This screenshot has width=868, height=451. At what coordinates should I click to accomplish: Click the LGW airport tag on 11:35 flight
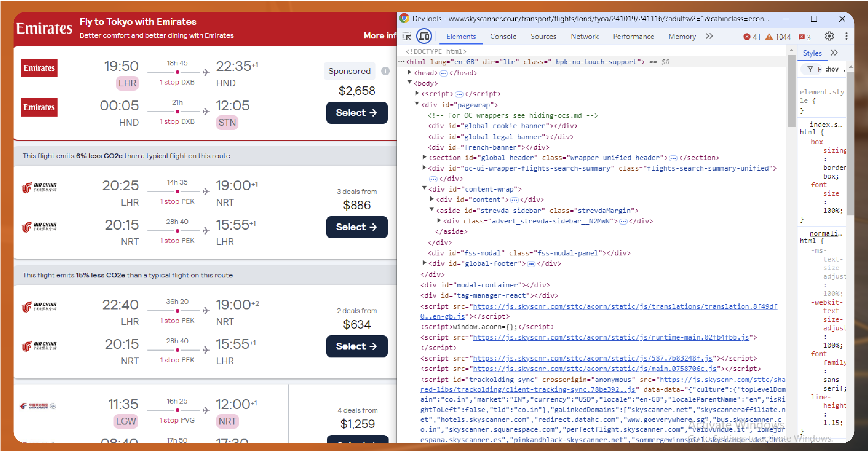[126, 421]
